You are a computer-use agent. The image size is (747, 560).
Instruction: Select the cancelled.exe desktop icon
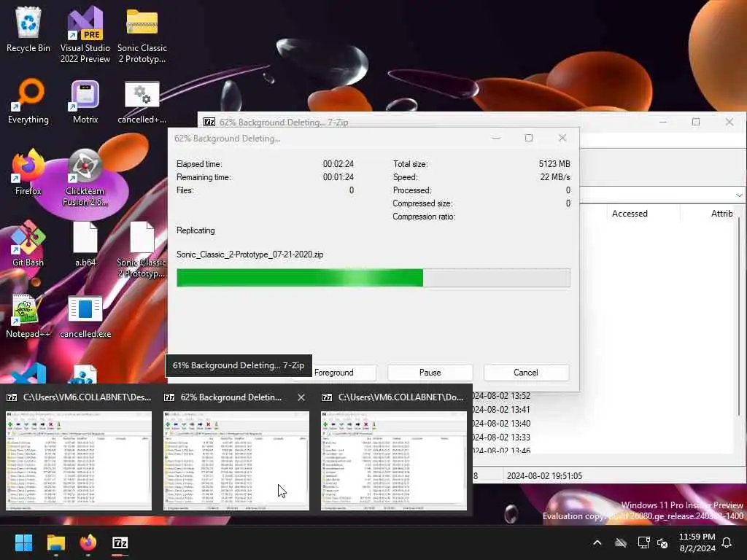point(85,315)
